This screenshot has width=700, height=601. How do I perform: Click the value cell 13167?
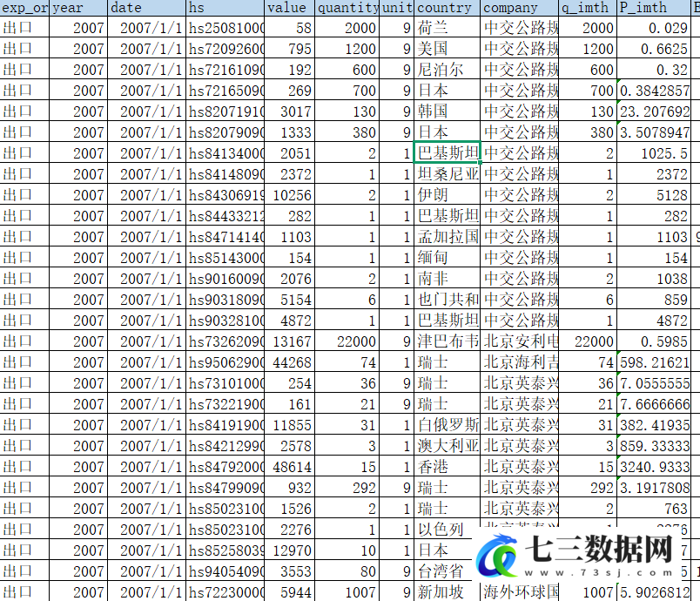click(x=289, y=341)
